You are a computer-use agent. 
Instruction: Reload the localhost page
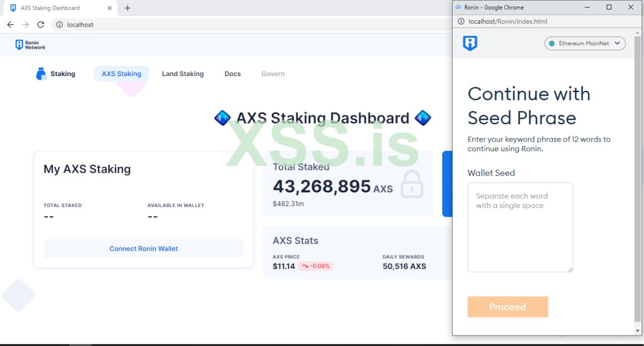click(x=41, y=25)
